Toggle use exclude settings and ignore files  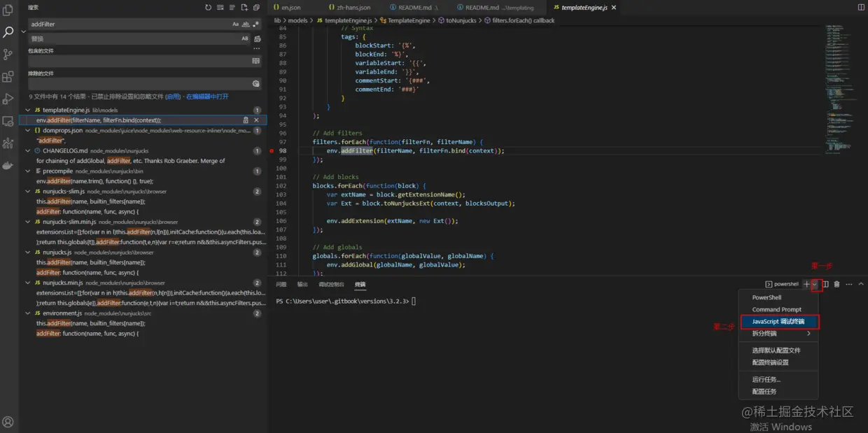tap(255, 83)
